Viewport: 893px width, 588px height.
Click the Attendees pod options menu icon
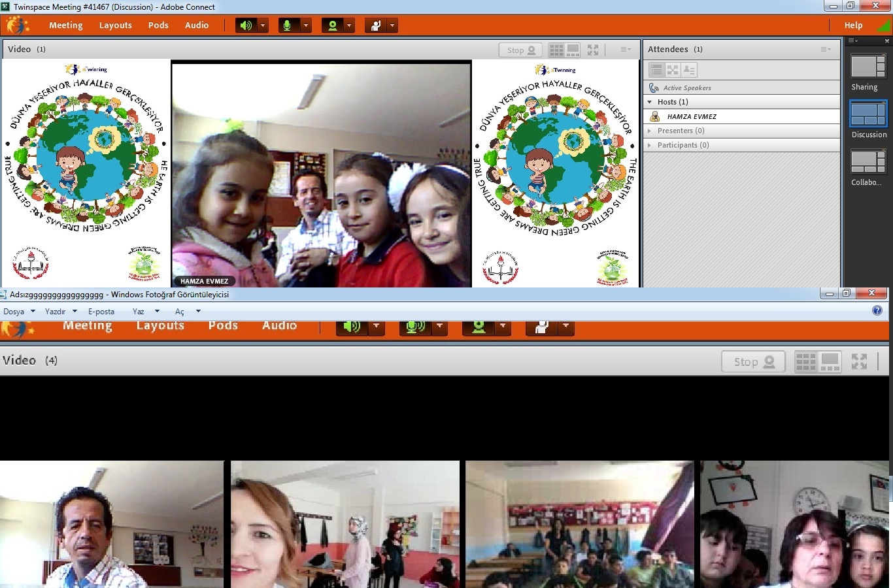[x=826, y=50]
